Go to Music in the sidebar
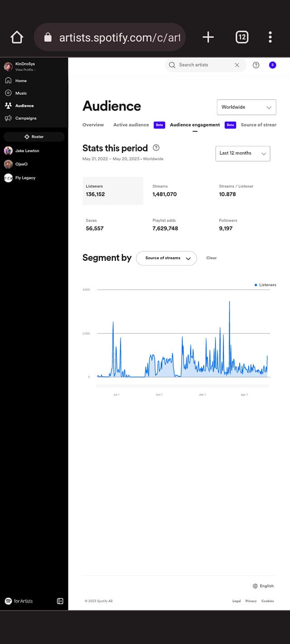 [21, 93]
